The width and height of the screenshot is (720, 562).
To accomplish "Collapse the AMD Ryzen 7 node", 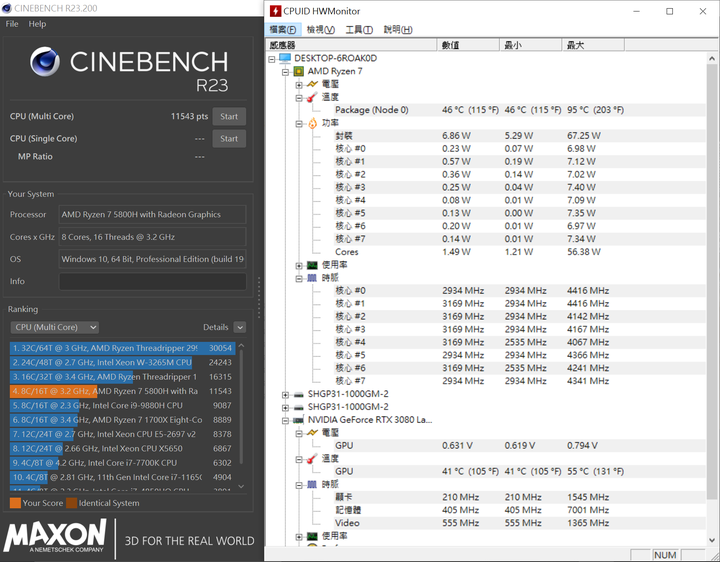I will (286, 72).
